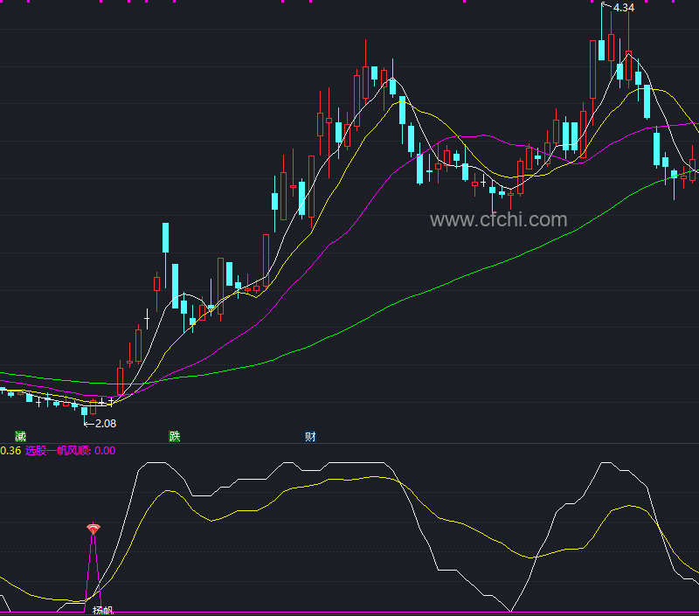Click the 选股一帆风顺: 0.00 indicator label

tap(70, 451)
